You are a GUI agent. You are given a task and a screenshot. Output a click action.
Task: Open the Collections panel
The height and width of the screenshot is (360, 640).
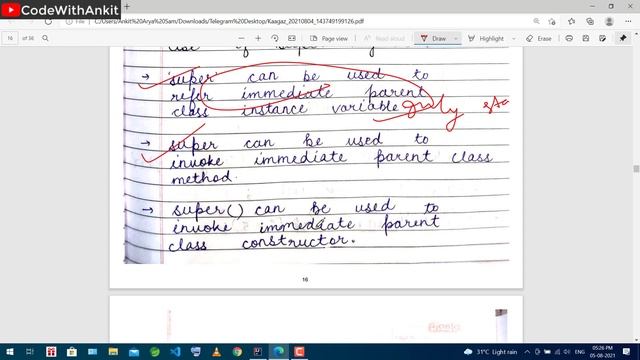590,21
